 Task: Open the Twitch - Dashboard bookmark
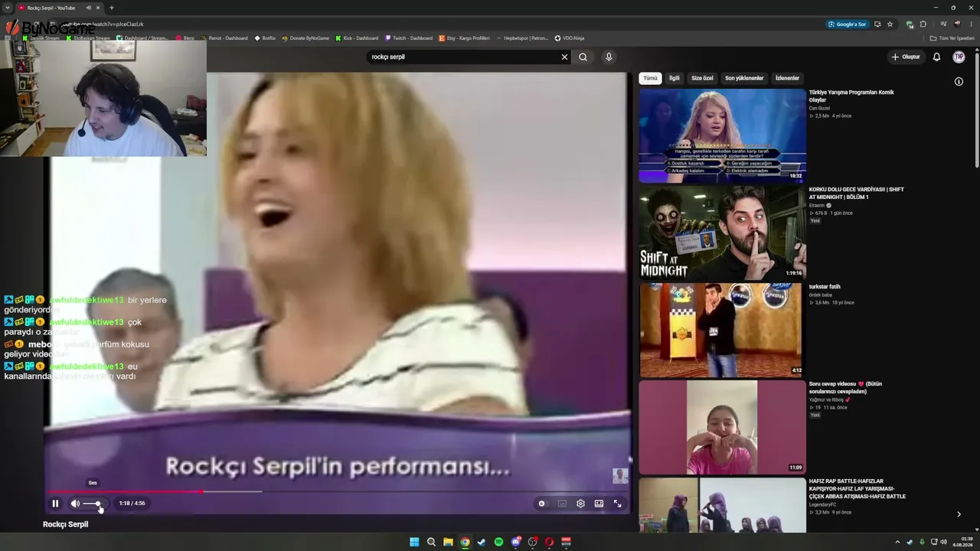point(409,38)
